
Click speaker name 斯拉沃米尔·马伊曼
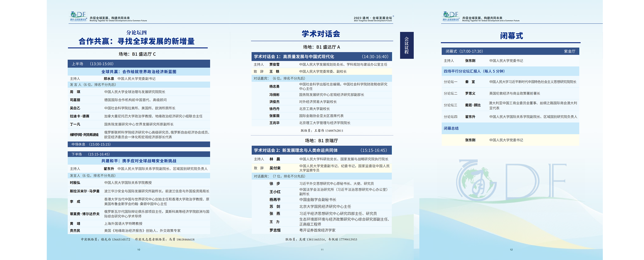pyautogui.click(x=85, y=191)
